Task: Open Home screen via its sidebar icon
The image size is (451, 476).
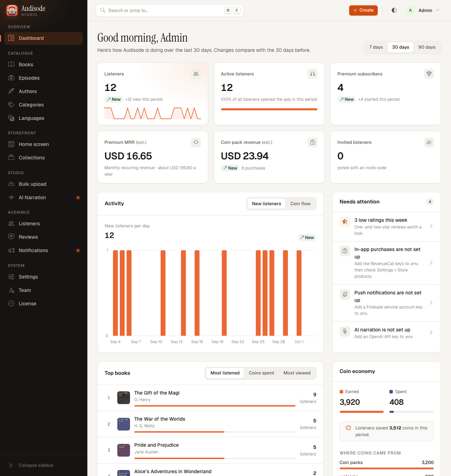Action: (11, 144)
